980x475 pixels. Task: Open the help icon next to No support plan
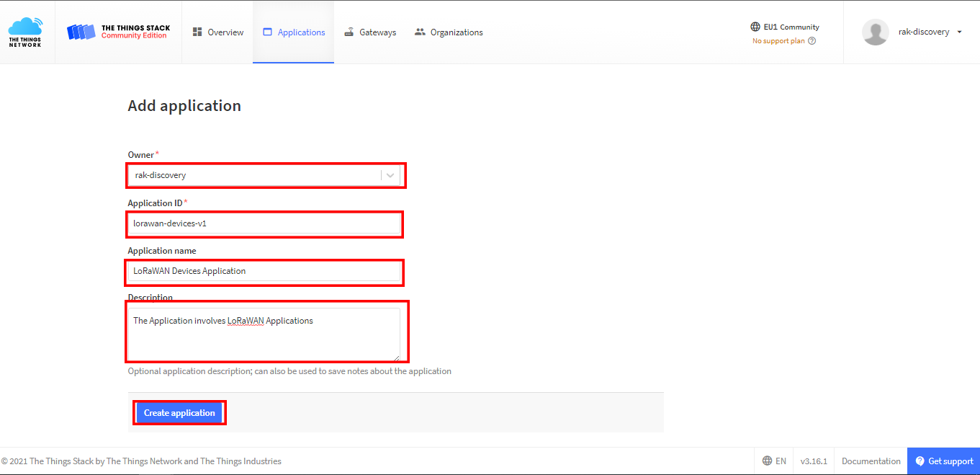point(812,41)
